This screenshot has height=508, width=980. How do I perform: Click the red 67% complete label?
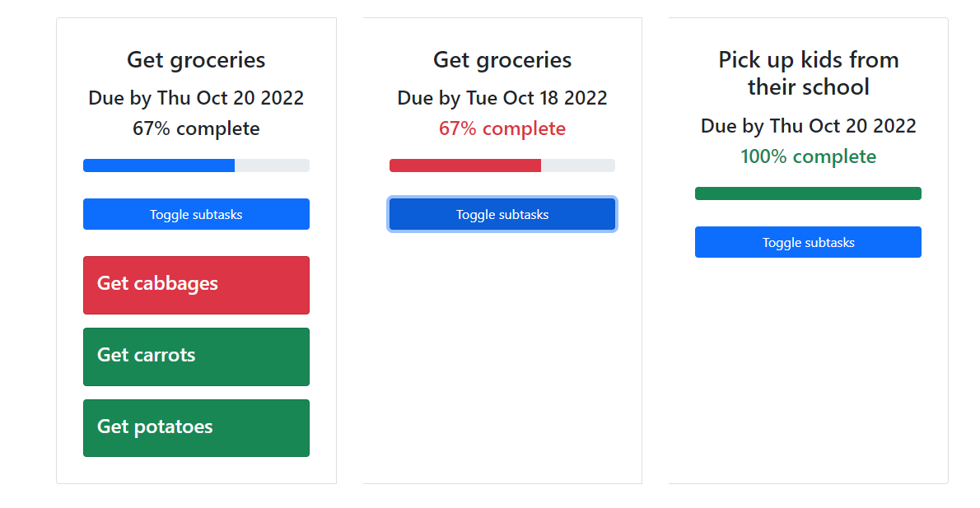point(502,128)
